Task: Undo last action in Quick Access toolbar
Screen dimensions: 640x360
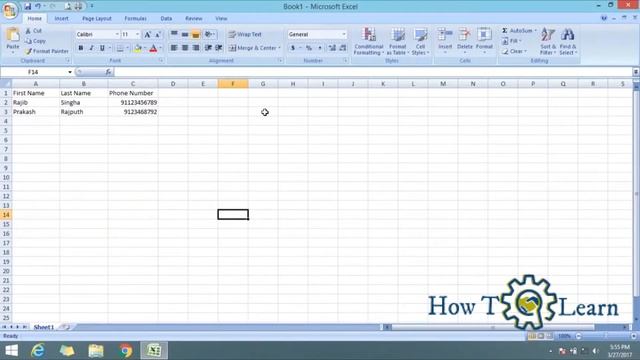Action: [38, 6]
